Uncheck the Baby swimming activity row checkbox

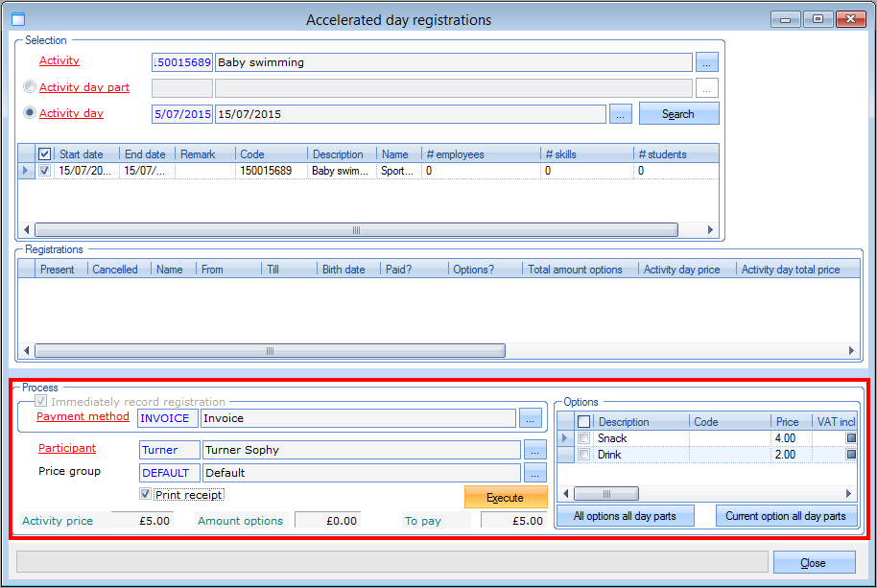pos(44,171)
